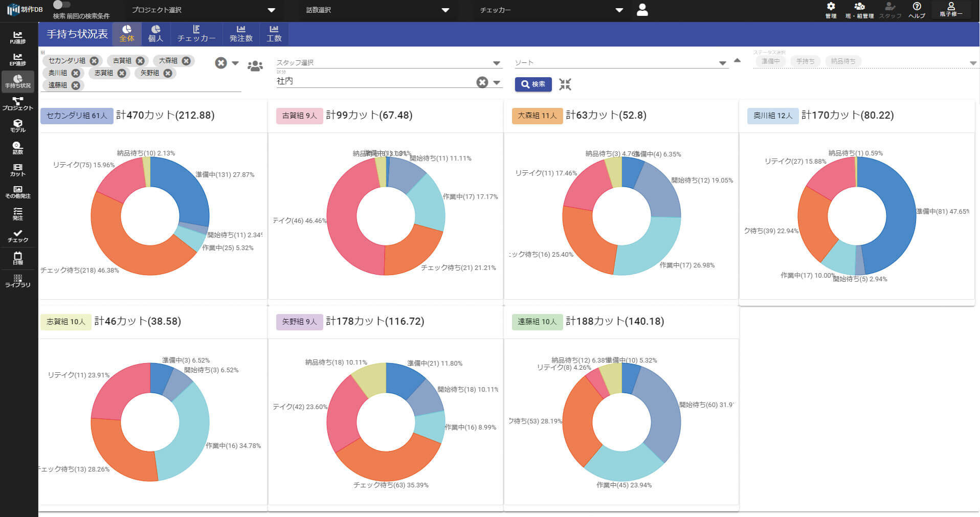The height and width of the screenshot is (517, 980).
Task: Open the 話数選択 dropdown
Action: pos(377,10)
